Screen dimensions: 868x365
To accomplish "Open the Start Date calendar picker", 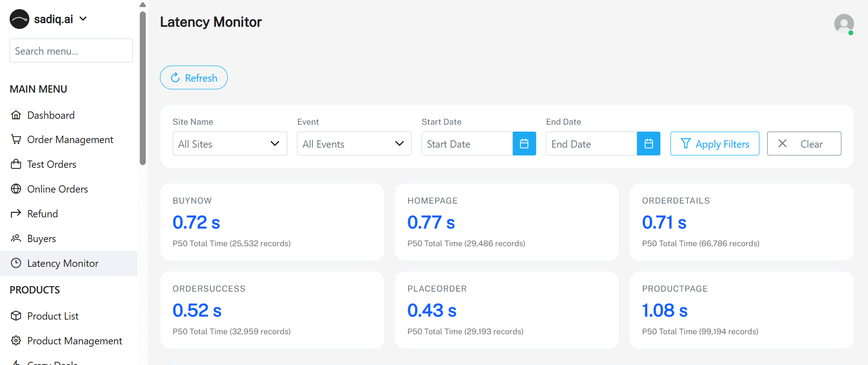I will [x=524, y=144].
